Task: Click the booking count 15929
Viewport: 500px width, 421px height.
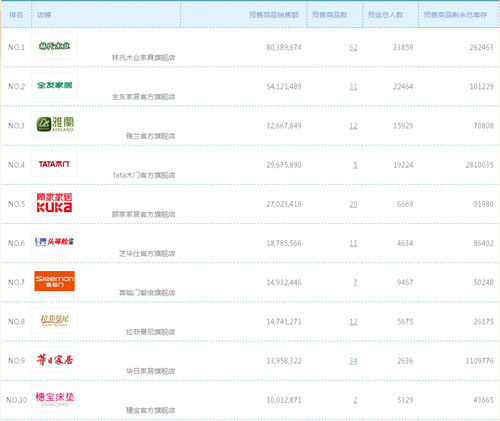Action: click(x=403, y=126)
